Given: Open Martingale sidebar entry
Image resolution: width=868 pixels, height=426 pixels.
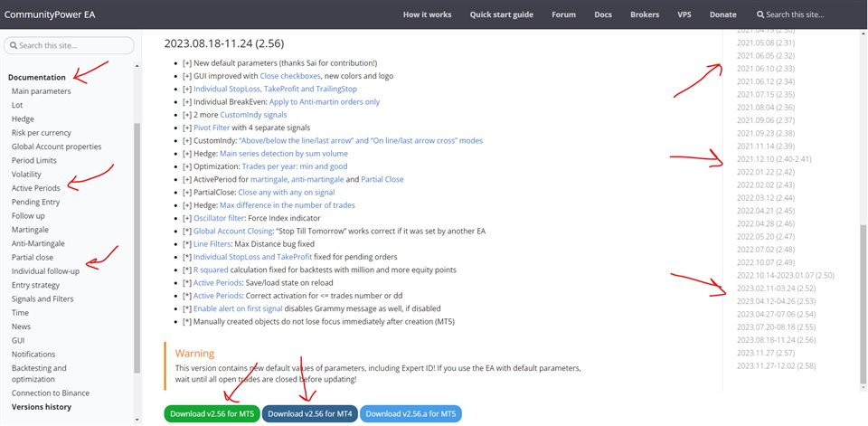Looking at the screenshot, I should [x=30, y=230].
